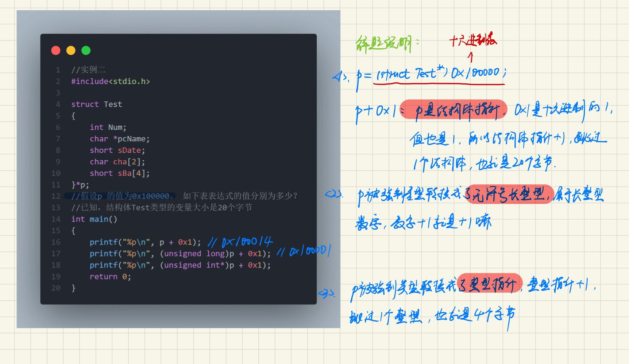Click the printf line with '(unsigned int*)p'
This screenshot has width=629, height=364.
tap(180, 265)
